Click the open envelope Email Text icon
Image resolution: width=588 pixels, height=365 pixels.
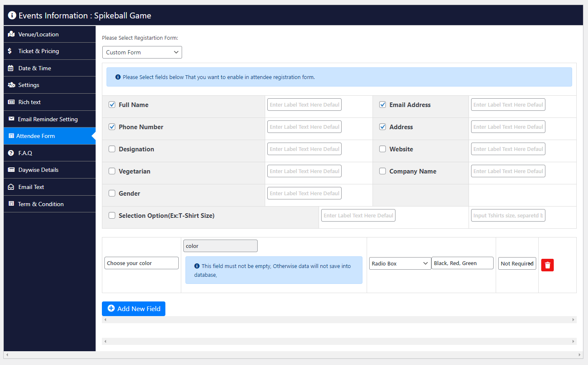pyautogui.click(x=11, y=187)
